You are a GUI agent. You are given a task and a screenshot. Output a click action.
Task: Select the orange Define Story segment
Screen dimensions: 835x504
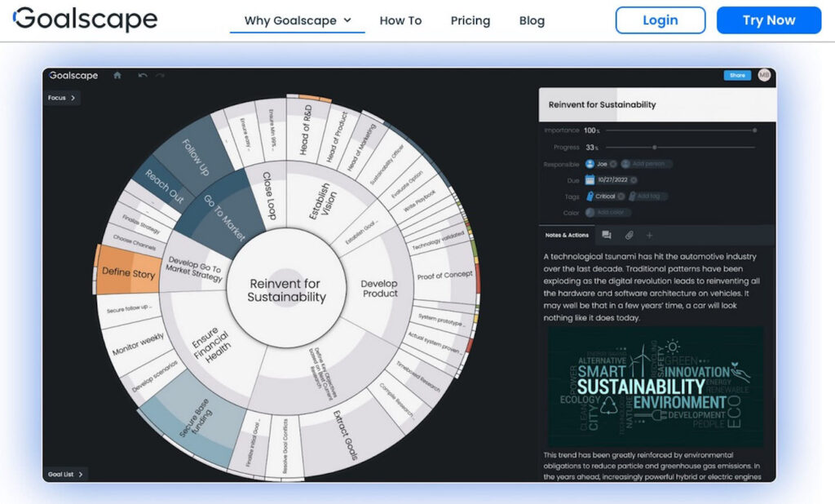click(x=127, y=272)
